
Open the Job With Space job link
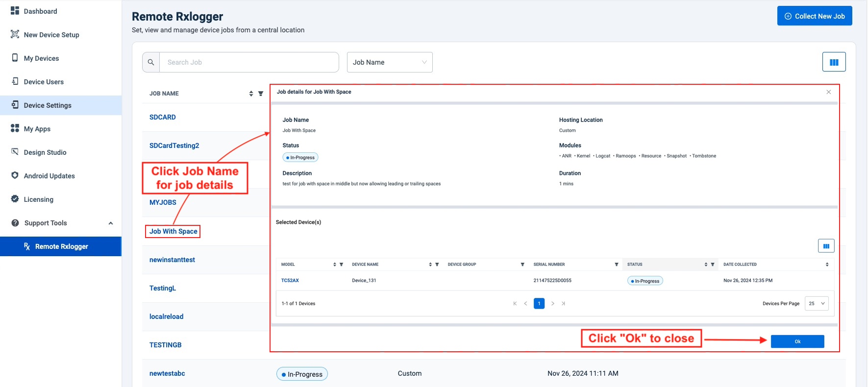173,231
